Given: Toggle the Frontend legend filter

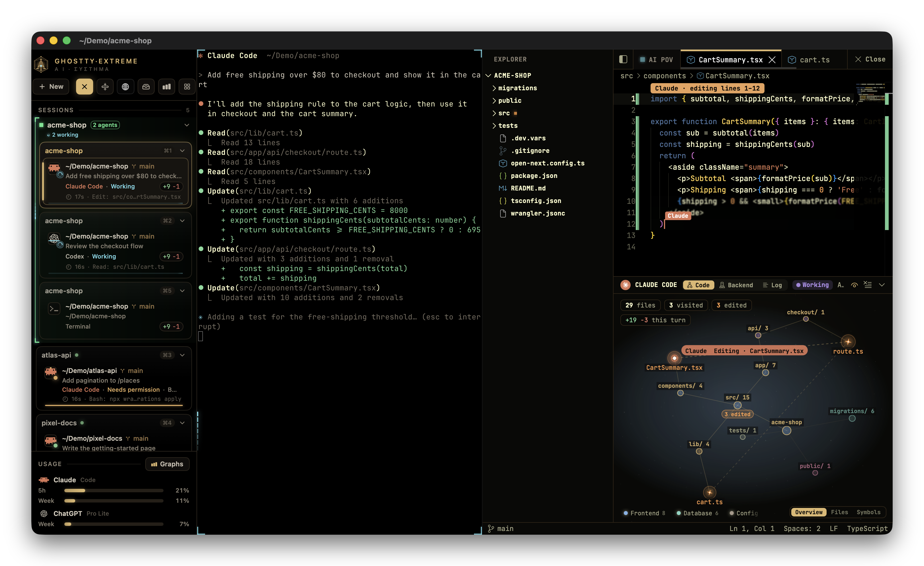Looking at the screenshot, I should [x=644, y=513].
